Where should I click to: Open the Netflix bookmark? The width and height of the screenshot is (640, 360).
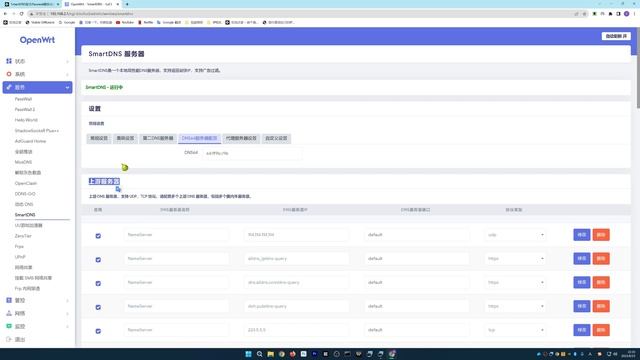146,22
